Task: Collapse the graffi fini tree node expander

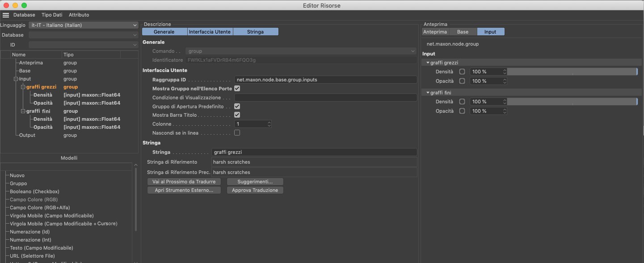Action: pyautogui.click(x=23, y=111)
